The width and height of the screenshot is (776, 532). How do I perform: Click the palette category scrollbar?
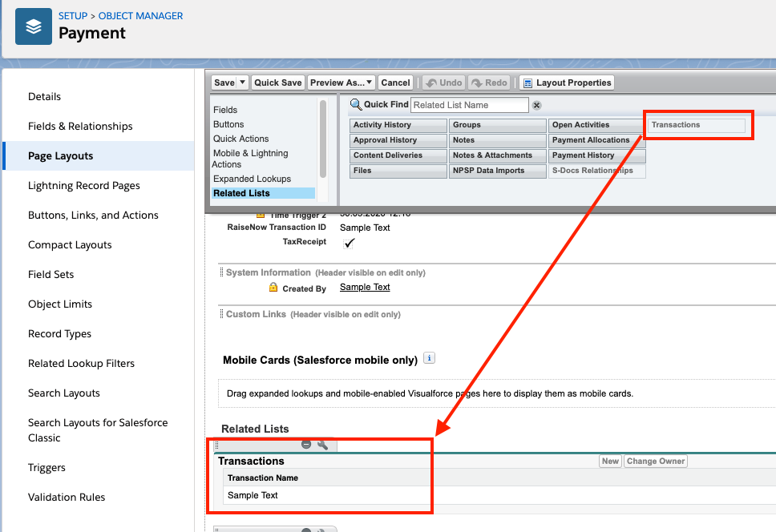(x=323, y=139)
